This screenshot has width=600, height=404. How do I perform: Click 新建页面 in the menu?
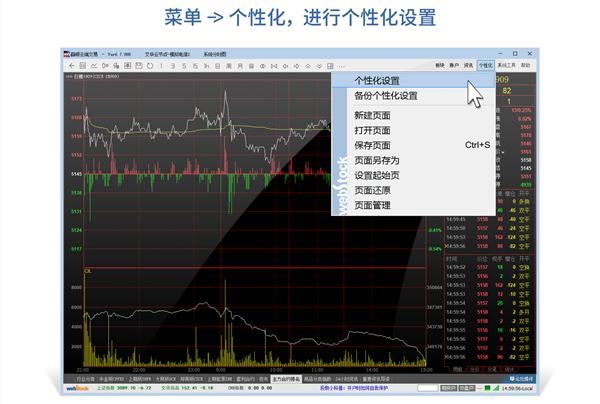click(372, 116)
